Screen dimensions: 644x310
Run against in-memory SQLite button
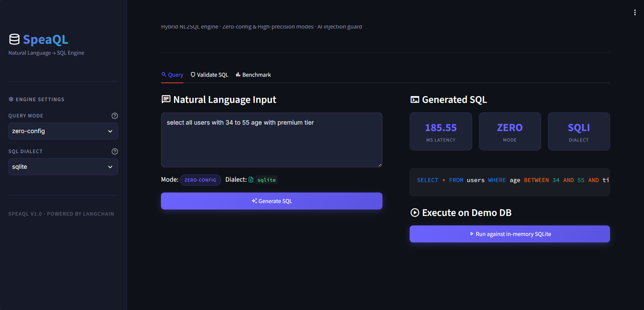point(510,234)
